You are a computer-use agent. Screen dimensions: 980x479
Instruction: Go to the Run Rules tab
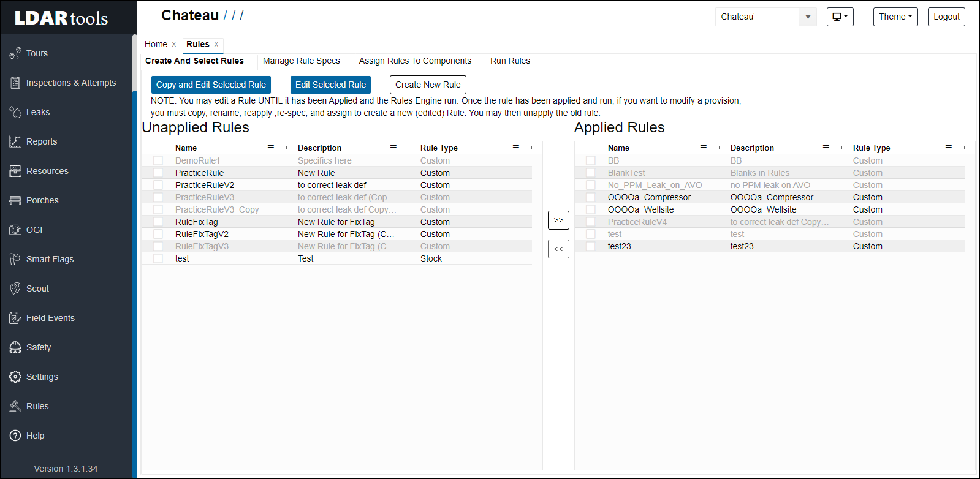(x=510, y=61)
